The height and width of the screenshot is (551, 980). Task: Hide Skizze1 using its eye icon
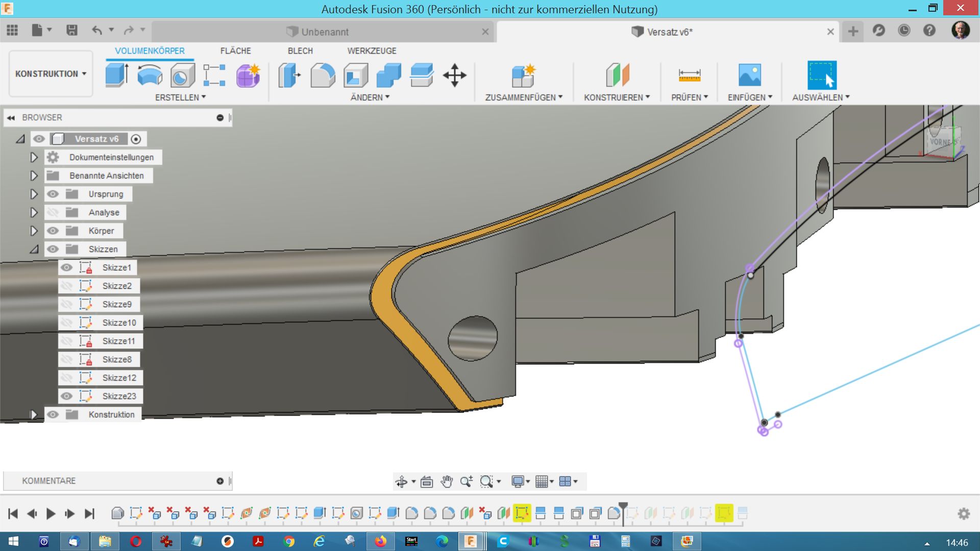point(66,267)
